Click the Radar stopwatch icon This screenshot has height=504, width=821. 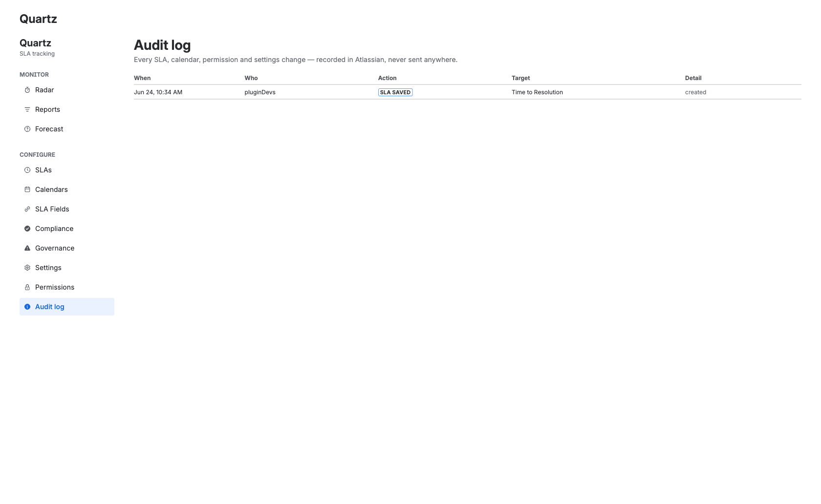[x=27, y=90]
